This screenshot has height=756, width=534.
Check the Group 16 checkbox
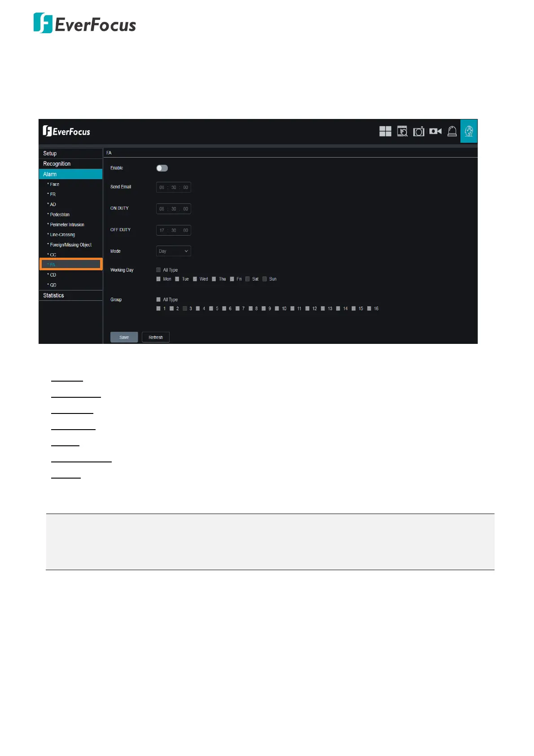pos(369,308)
